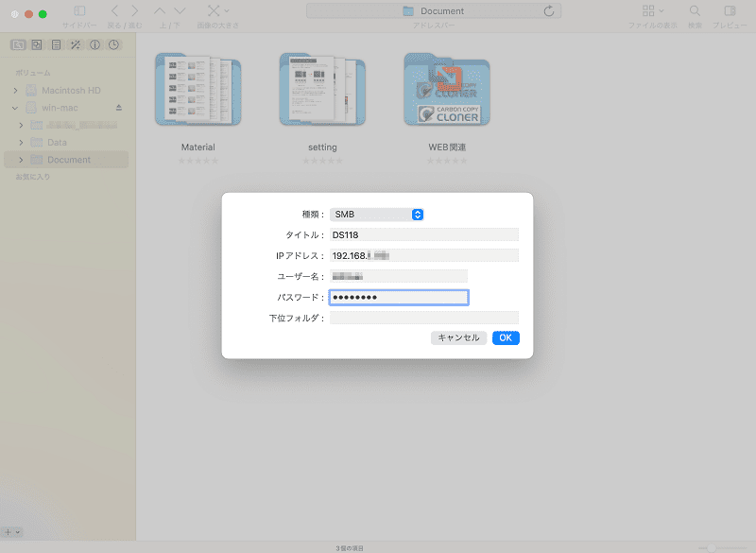Select the list document sidebar tab icon

click(56, 44)
